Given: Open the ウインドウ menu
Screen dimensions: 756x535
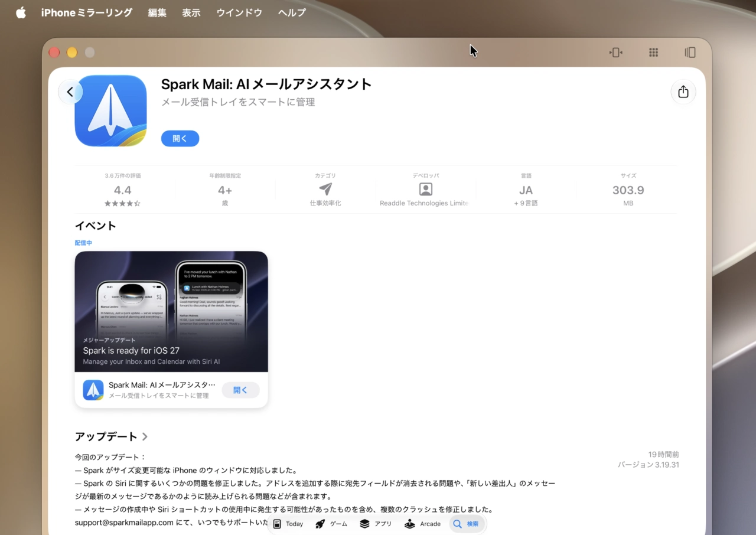Looking at the screenshot, I should tap(239, 12).
